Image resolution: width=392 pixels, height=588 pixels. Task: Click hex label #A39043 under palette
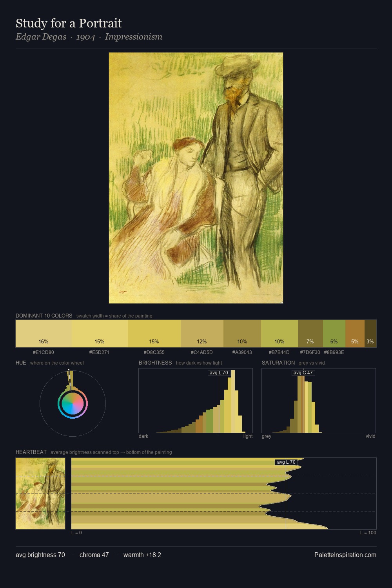(x=242, y=352)
